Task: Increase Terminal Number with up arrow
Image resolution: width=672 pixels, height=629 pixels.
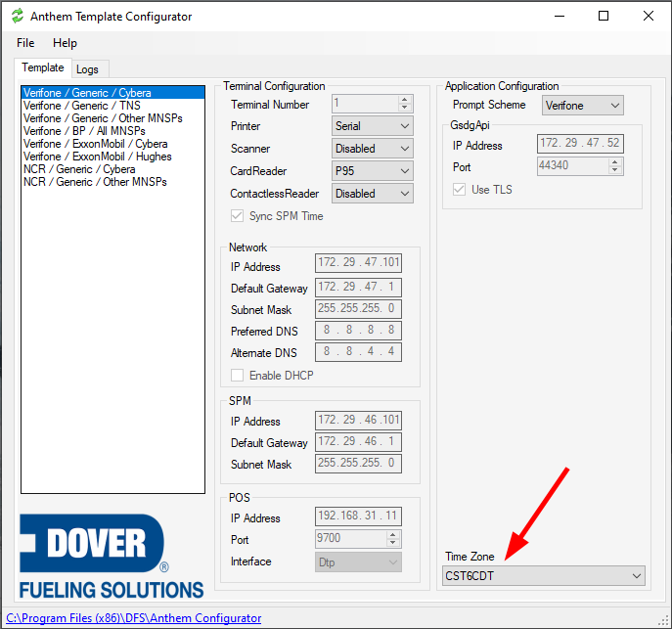Action: (x=404, y=100)
